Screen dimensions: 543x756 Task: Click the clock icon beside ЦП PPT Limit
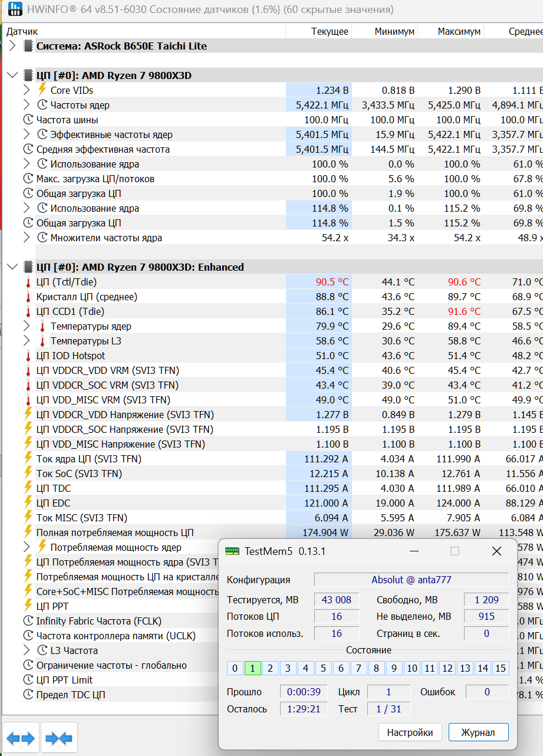point(28,680)
